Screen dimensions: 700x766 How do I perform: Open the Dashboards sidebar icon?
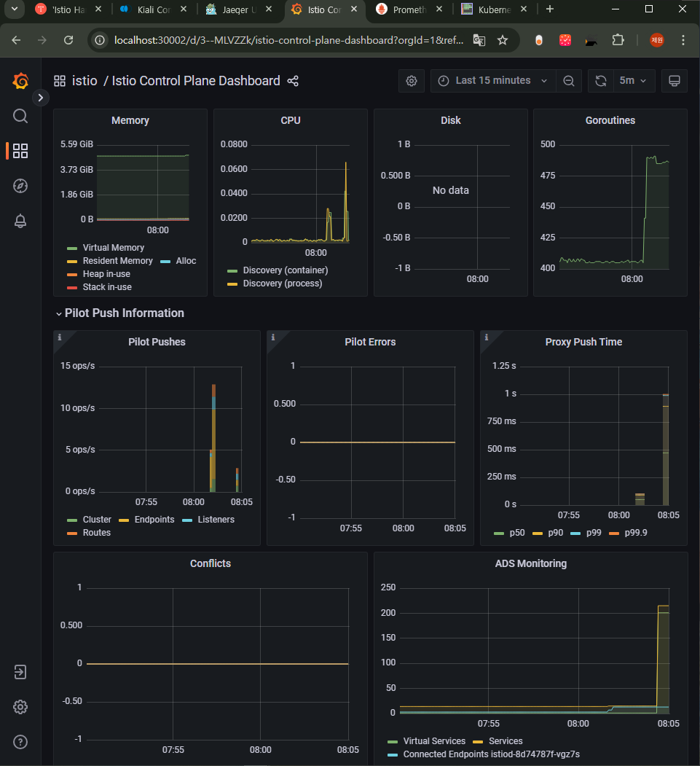tap(20, 151)
